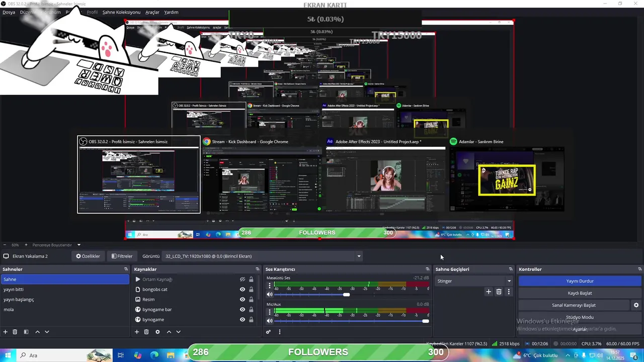Open the Sahne Koleksiyonu menu
This screenshot has width=644, height=362.
pos(121,12)
